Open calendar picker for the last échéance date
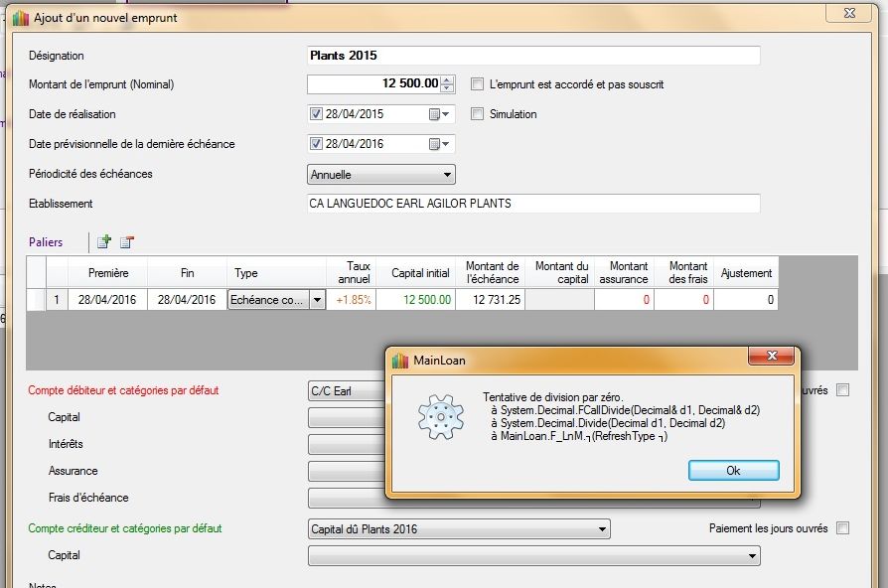 coord(438,144)
